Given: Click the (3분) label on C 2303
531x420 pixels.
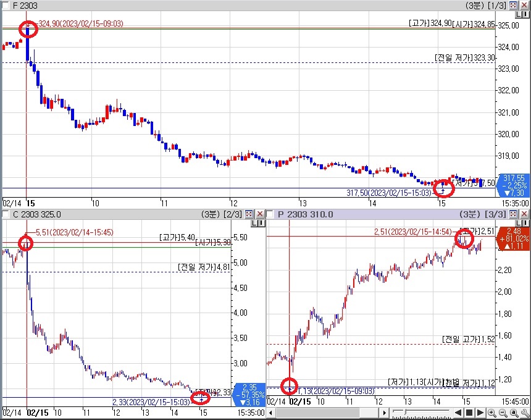Looking at the screenshot, I should click(211, 214).
